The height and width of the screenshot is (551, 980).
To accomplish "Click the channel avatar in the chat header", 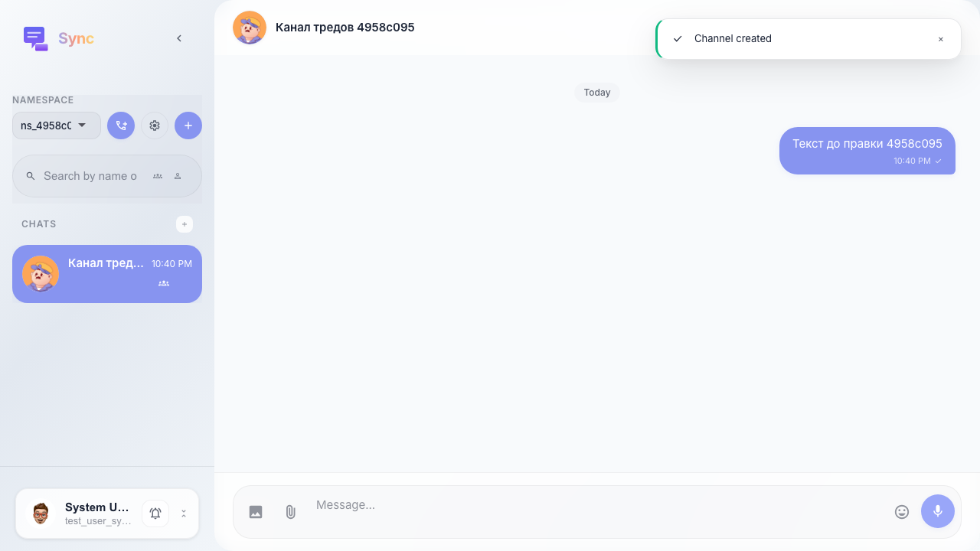I will [x=250, y=28].
